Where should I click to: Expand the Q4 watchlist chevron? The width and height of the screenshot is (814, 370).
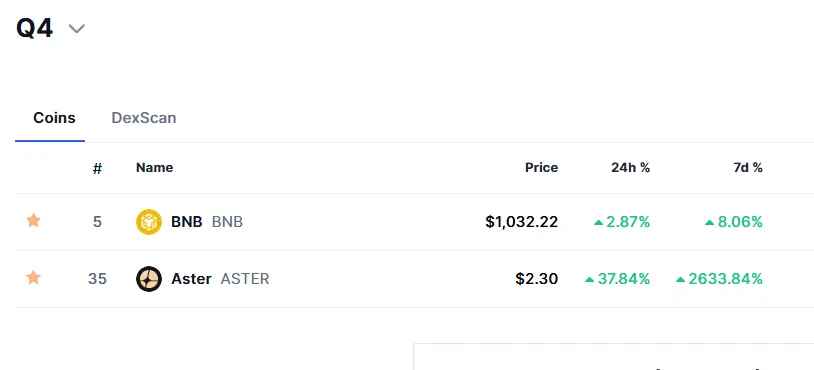77,29
